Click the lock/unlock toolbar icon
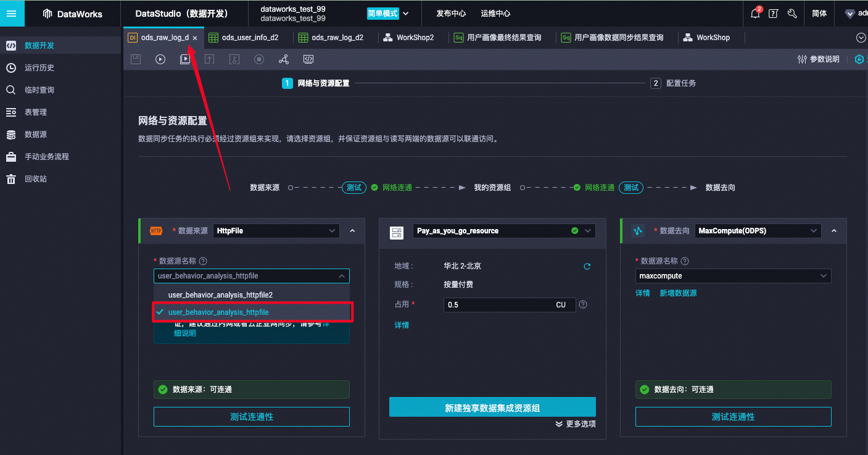The height and width of the screenshot is (455, 868). coord(234,59)
